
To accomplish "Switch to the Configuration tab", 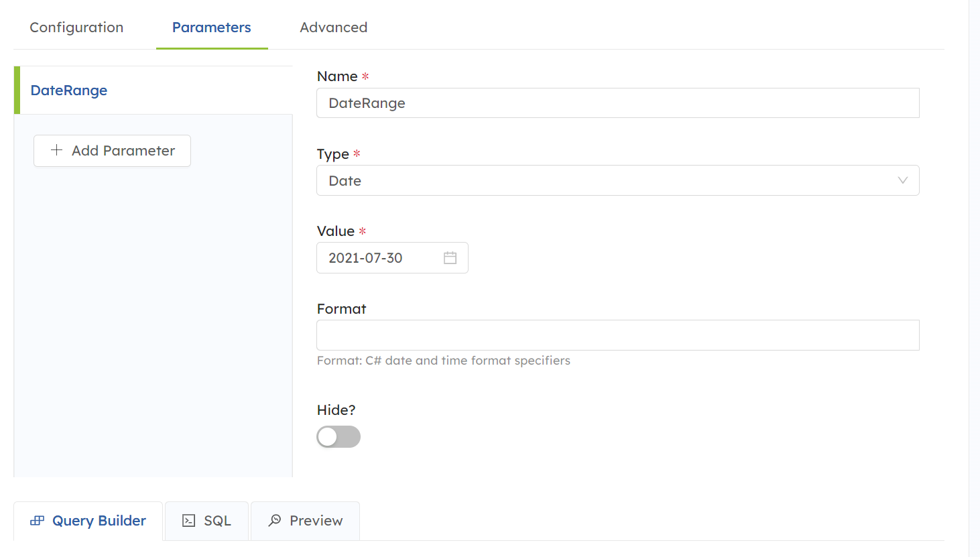I will [76, 27].
